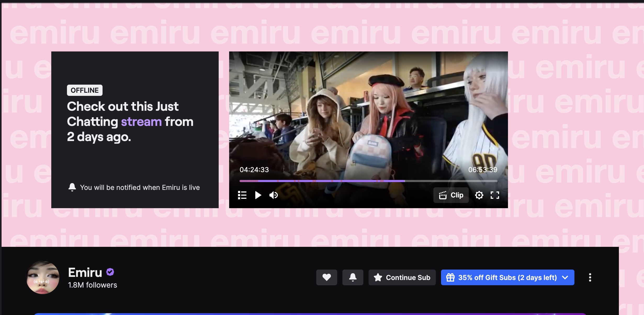Open video player settings gear
644x315 pixels.
point(479,195)
